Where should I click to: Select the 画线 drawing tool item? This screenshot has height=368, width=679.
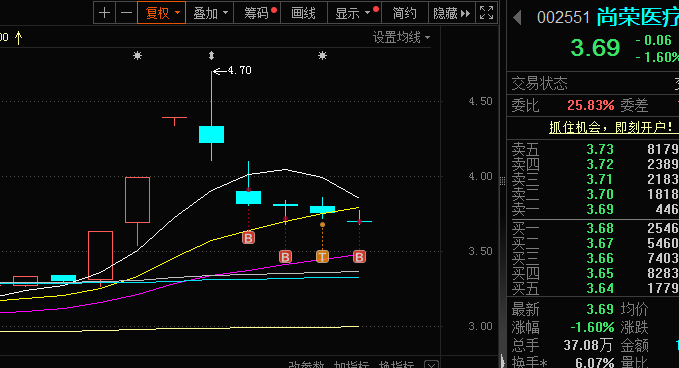coord(304,13)
